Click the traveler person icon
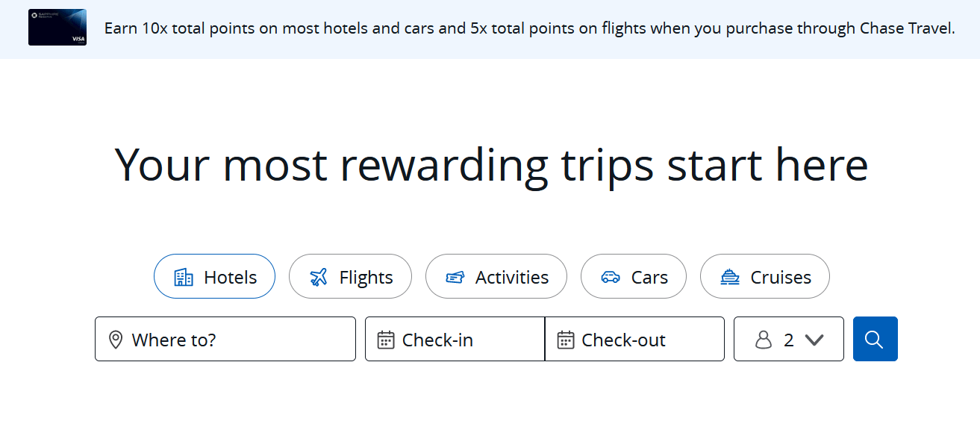 coord(763,340)
